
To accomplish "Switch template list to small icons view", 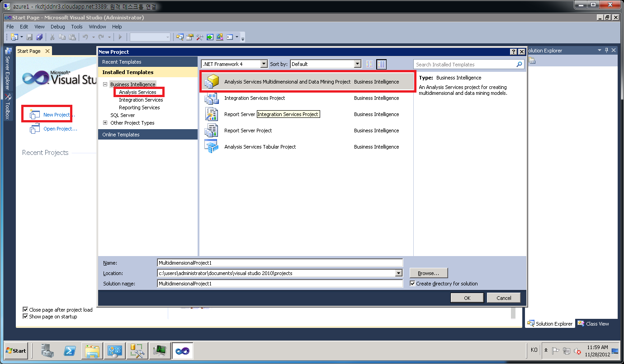I will tap(370, 64).
